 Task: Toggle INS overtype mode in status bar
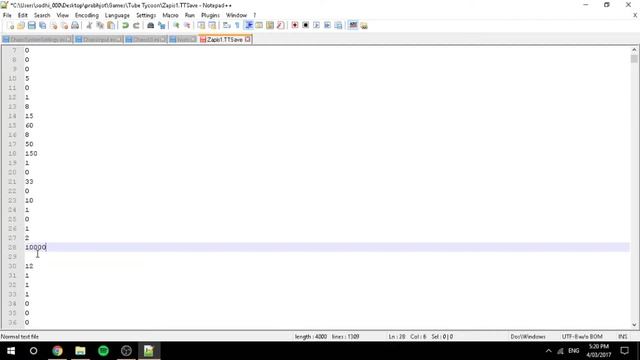(622, 337)
